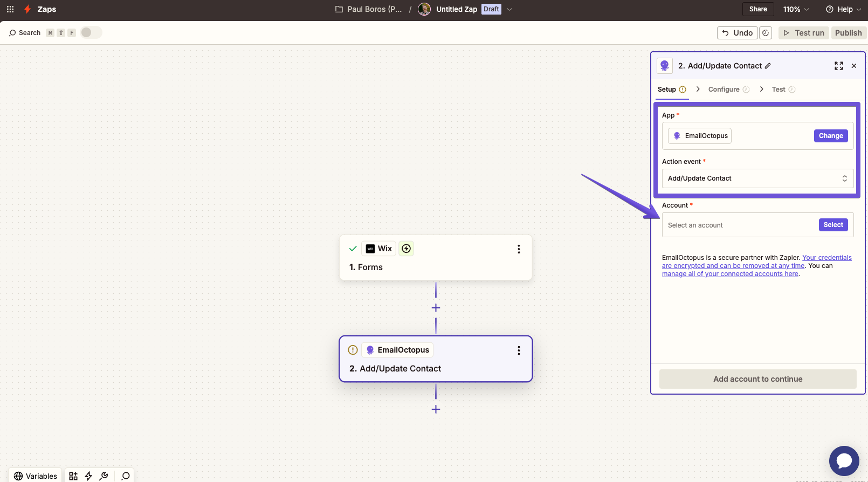Open three-dot menu on EmailOctopus step
Viewport: 868px width, 482px height.
click(519, 350)
